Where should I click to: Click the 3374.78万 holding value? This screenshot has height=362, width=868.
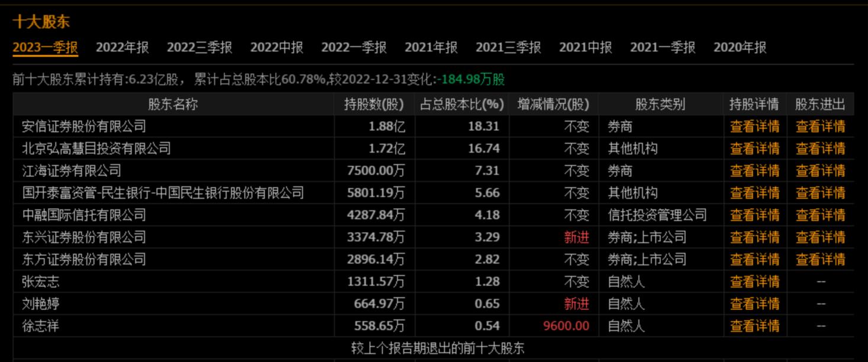coord(376,237)
